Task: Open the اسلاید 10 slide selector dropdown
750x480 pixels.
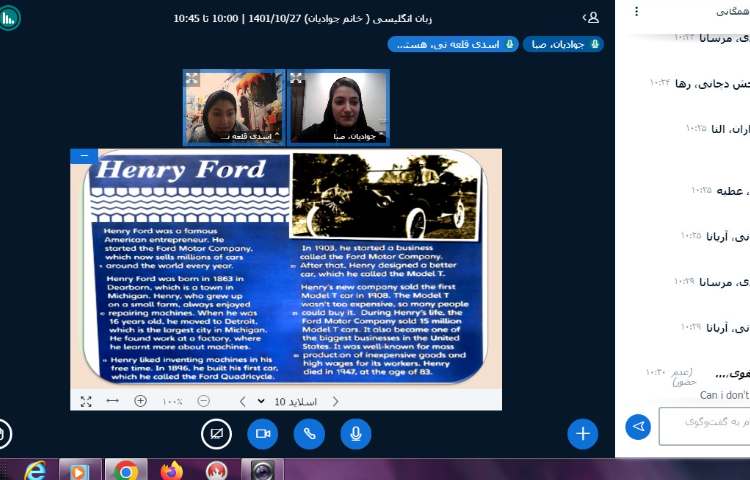Action: click(x=287, y=402)
